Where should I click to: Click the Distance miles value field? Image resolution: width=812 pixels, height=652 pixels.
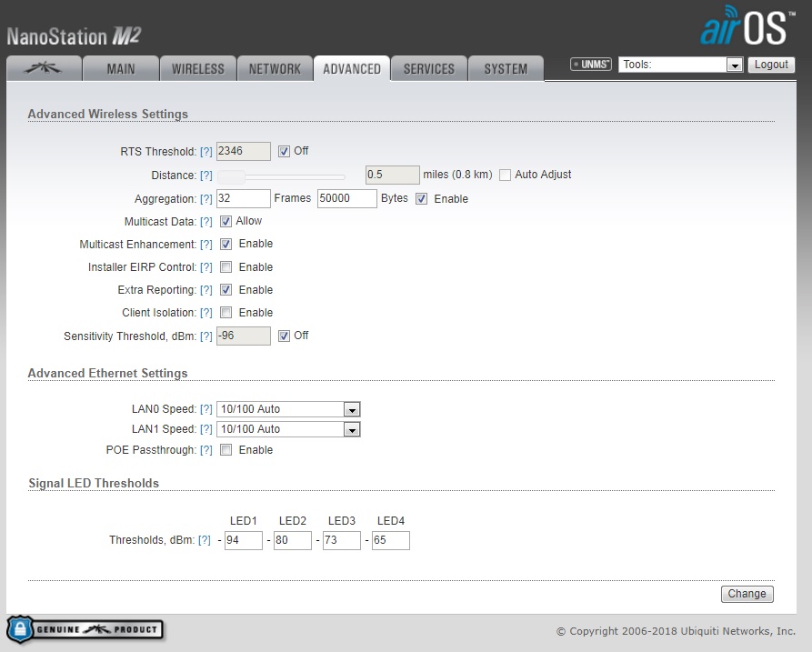pos(393,175)
